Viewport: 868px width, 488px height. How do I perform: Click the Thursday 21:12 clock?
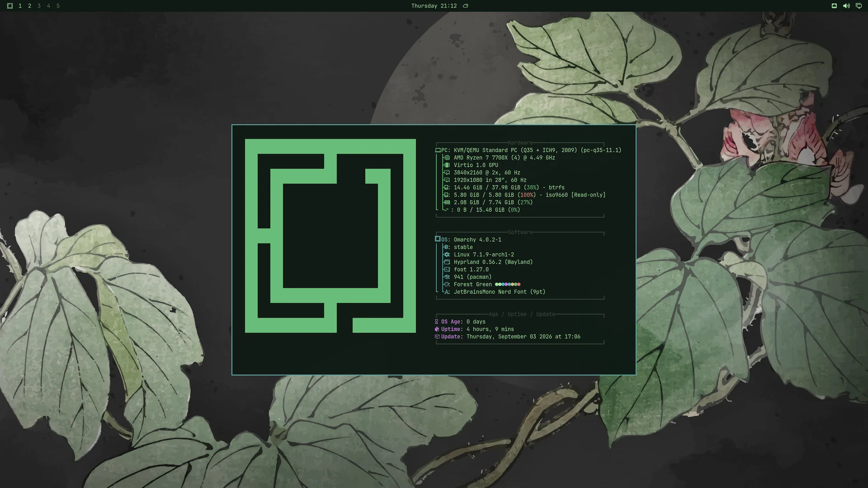(x=434, y=6)
